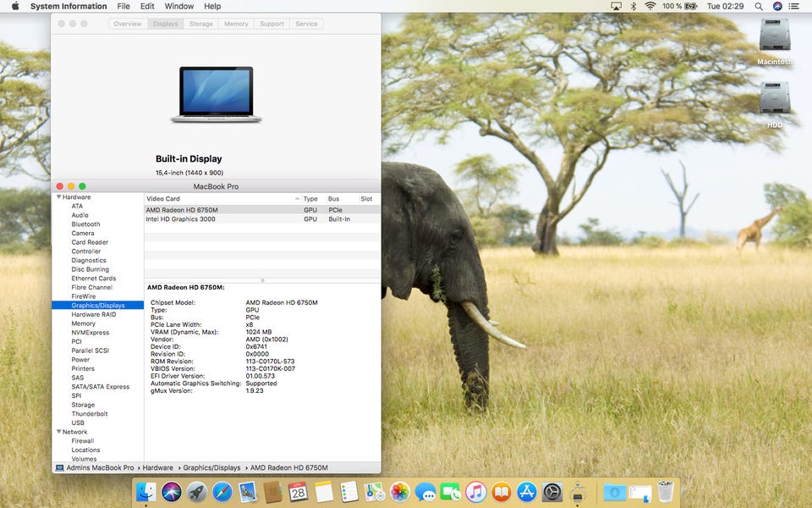Select Intel HD Graphics 3000 row
This screenshot has width=812, height=508.
pyautogui.click(x=262, y=219)
